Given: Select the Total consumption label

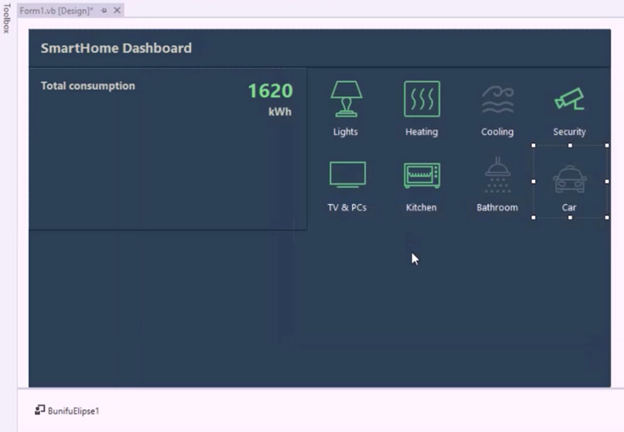Looking at the screenshot, I should [88, 86].
